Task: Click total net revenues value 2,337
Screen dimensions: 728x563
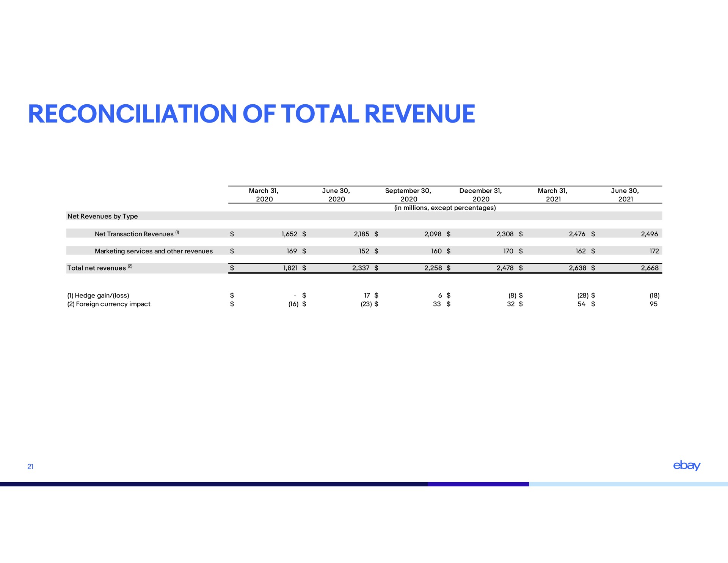Action: (361, 268)
